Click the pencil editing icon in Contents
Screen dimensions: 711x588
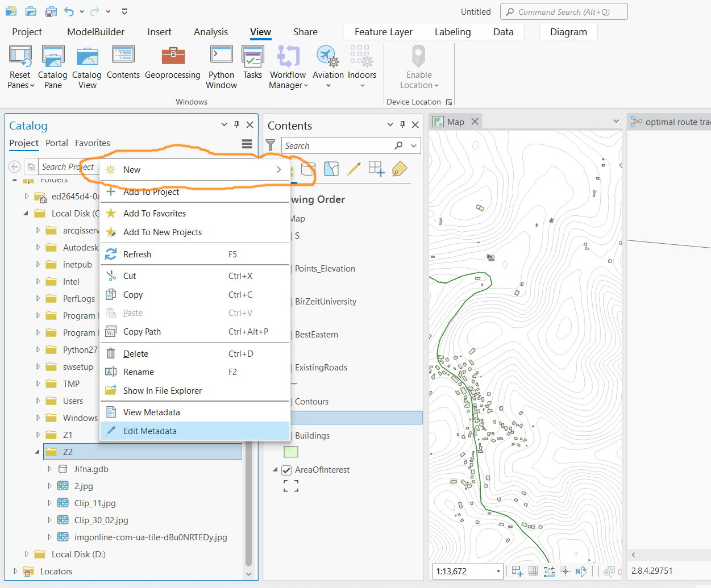(x=354, y=169)
